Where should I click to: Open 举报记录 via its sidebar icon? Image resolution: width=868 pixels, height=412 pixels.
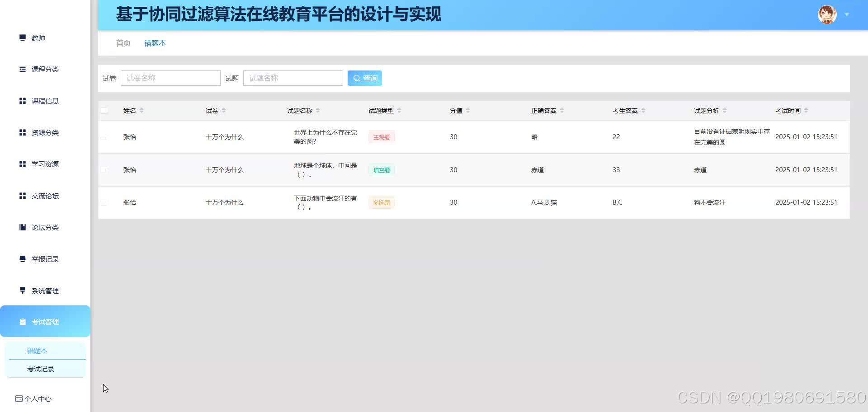[x=23, y=259]
